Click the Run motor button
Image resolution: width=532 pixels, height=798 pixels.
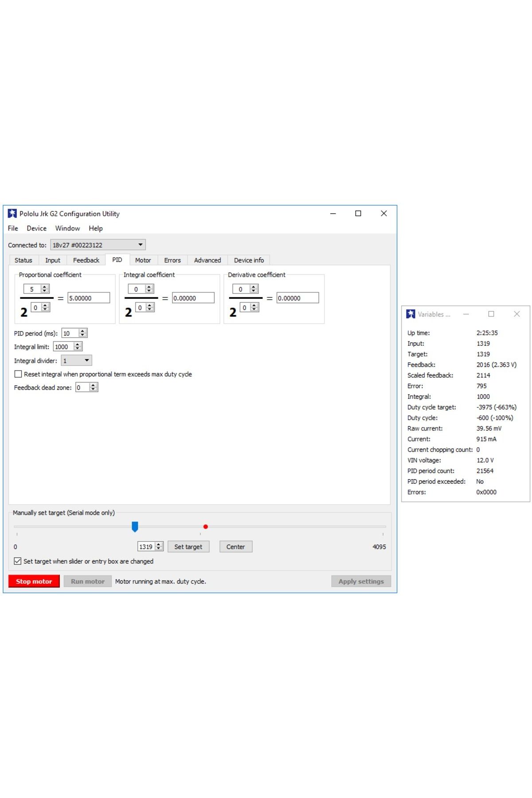tap(87, 581)
